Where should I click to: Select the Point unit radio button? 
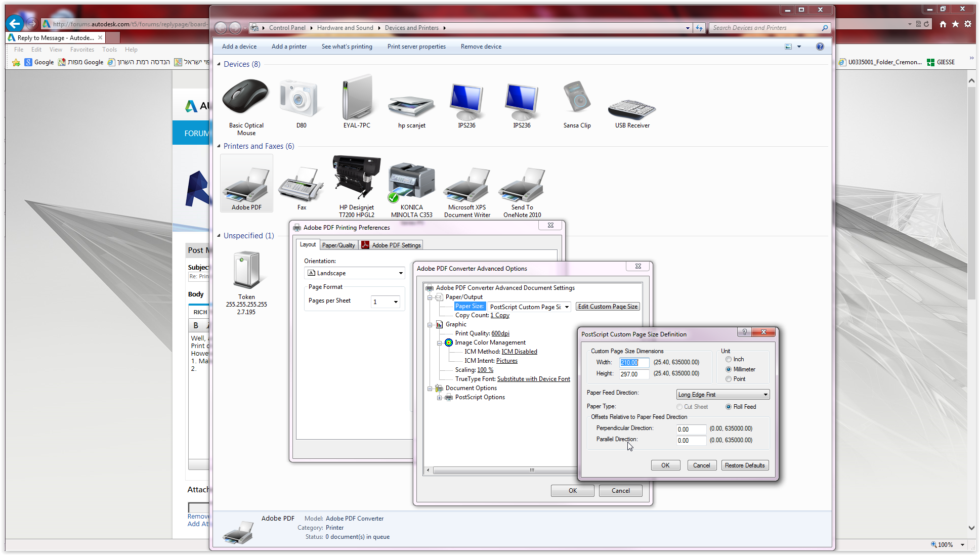(x=729, y=379)
